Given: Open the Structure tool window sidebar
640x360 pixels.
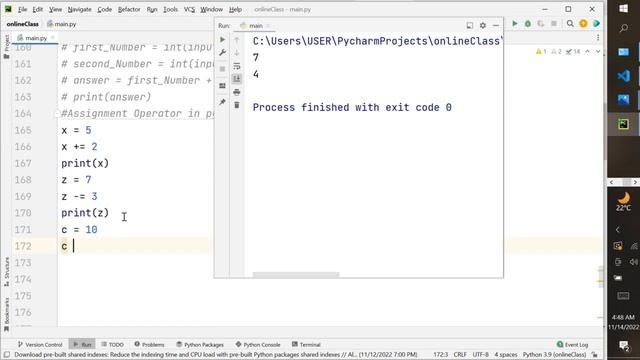Looking at the screenshot, I should coord(7,271).
